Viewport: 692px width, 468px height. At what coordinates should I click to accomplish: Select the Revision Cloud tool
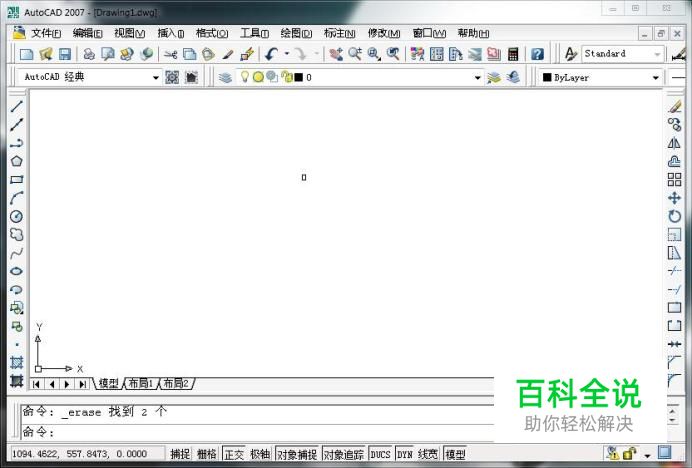(x=16, y=234)
